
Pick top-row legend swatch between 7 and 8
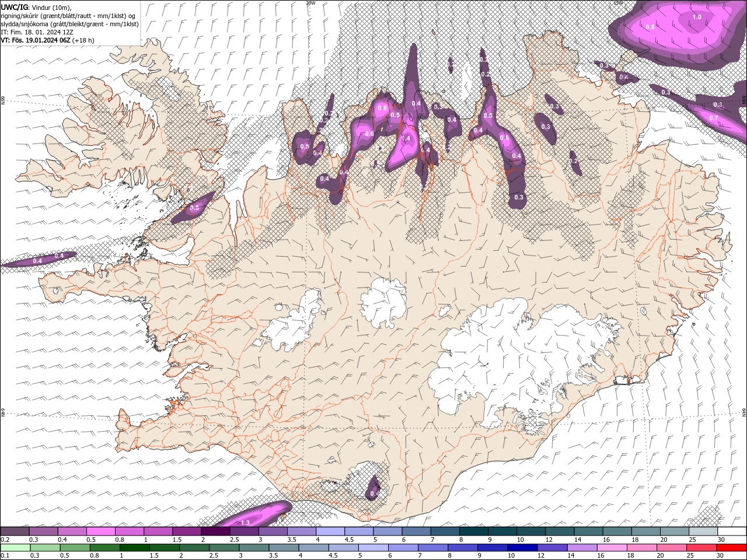point(445,531)
